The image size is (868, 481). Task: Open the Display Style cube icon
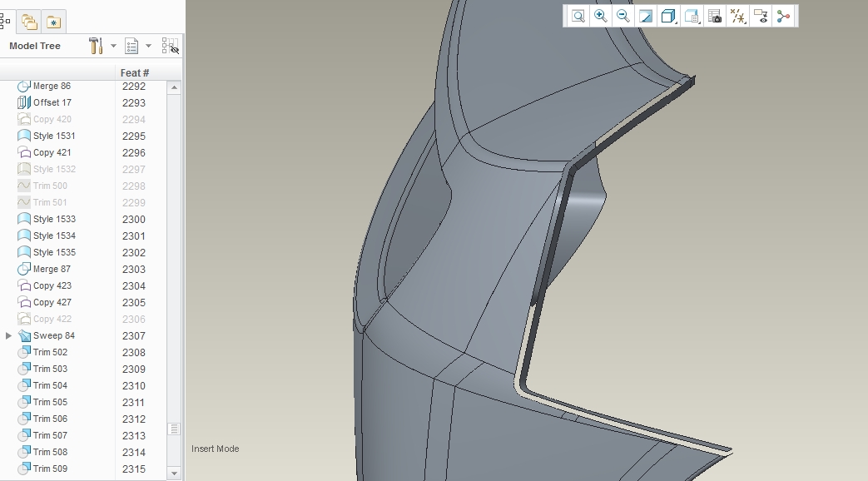(669, 16)
